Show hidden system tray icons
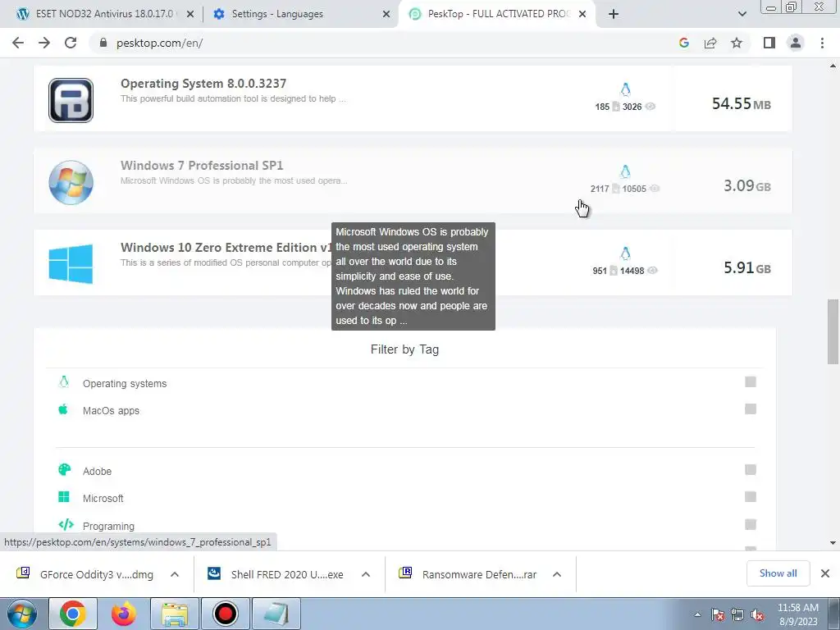The image size is (840, 630). click(x=697, y=614)
